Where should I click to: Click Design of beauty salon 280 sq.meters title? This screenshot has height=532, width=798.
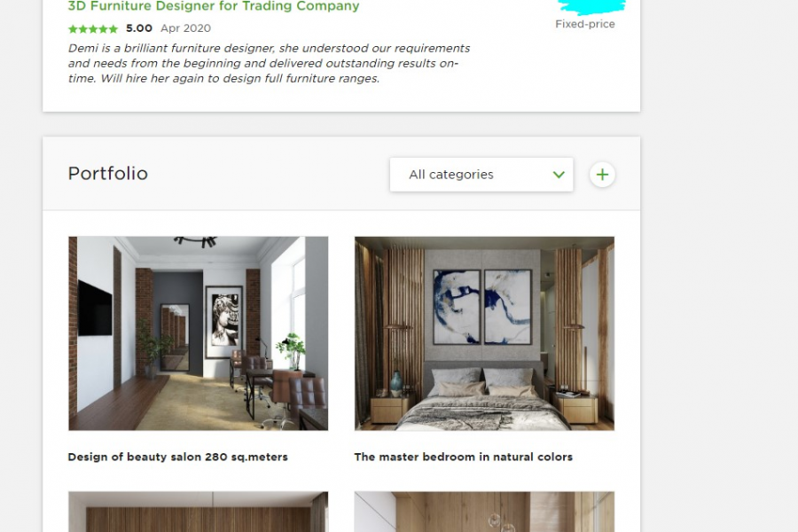[x=177, y=457]
